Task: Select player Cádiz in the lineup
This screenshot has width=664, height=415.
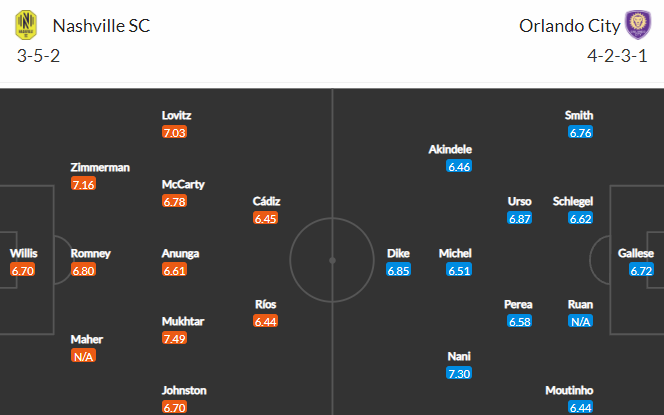Action: tap(266, 201)
